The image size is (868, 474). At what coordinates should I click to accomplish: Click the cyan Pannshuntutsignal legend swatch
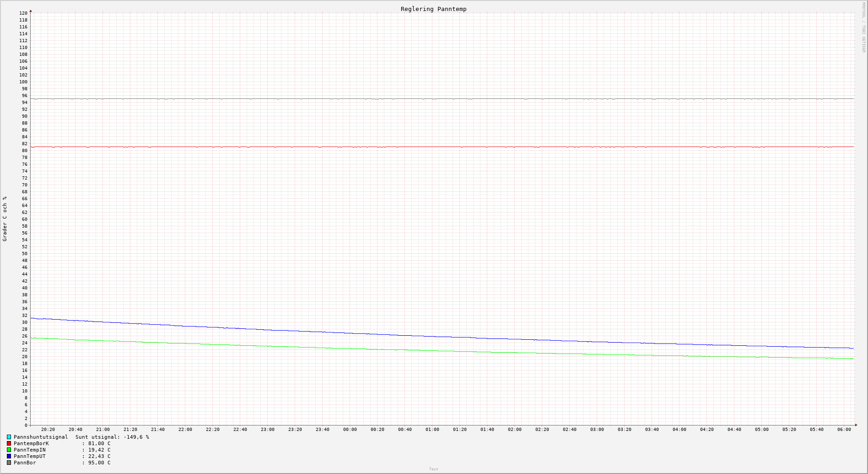[x=9, y=437]
